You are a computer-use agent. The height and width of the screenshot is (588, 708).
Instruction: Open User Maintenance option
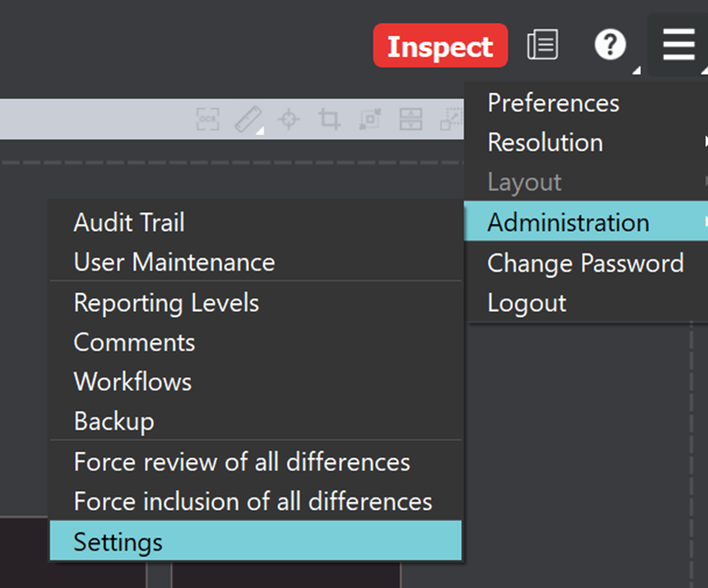(x=174, y=262)
